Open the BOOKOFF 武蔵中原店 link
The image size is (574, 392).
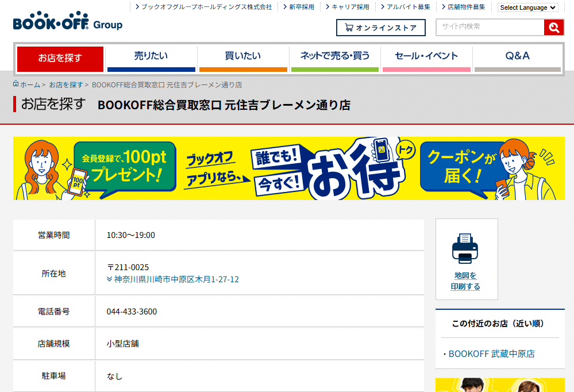click(492, 354)
